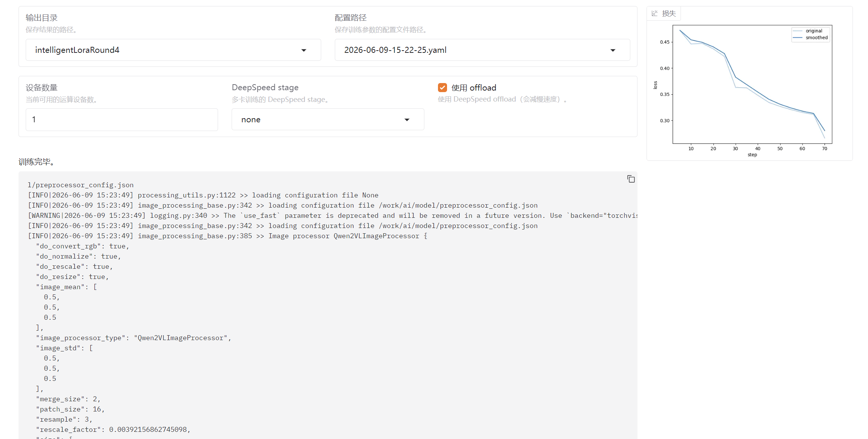
Task: Click the "image_mean": [ line
Action: [x=66, y=287]
